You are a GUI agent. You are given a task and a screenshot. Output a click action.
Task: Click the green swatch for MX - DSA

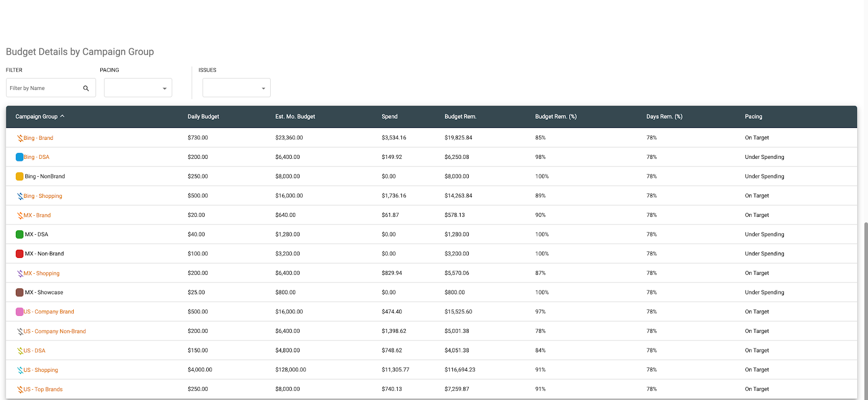coord(20,235)
